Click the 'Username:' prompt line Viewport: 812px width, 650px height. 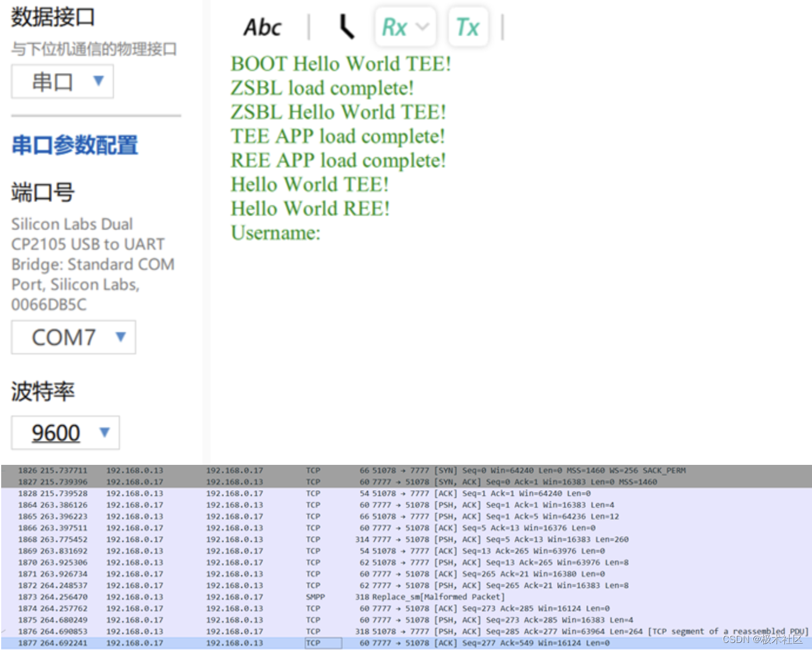pyautogui.click(x=276, y=233)
